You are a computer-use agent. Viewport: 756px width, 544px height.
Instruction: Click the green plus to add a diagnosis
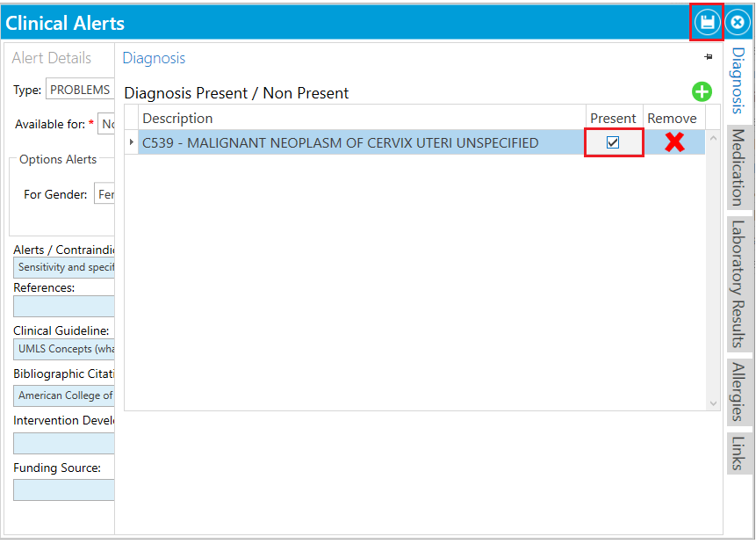tap(701, 91)
